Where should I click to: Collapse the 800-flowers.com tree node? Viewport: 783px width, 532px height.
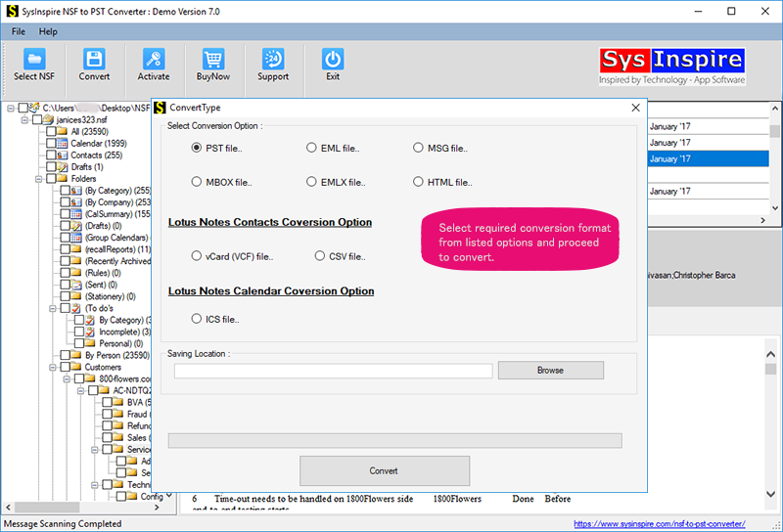pyautogui.click(x=67, y=378)
